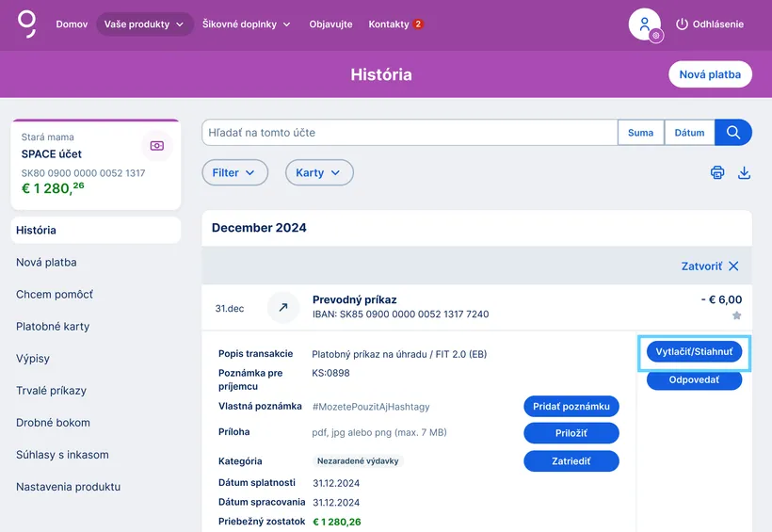Close the detail with the X icon
The image size is (772, 532).
[x=733, y=266]
